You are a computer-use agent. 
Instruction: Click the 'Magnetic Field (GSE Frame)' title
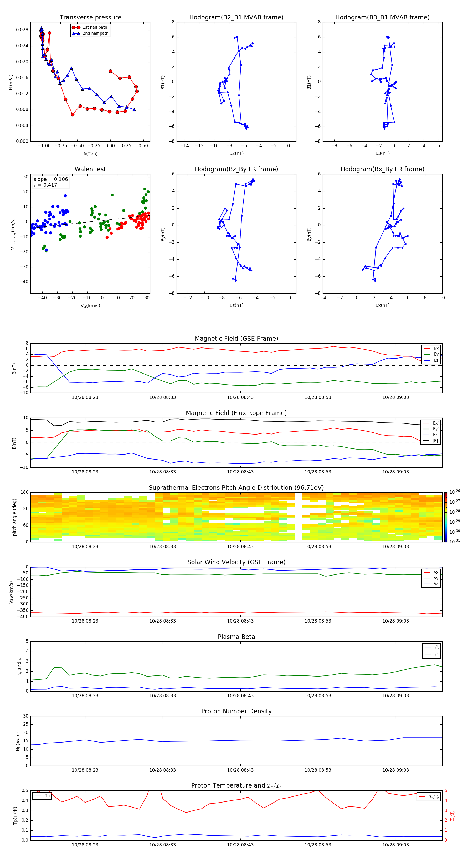tap(236, 339)
